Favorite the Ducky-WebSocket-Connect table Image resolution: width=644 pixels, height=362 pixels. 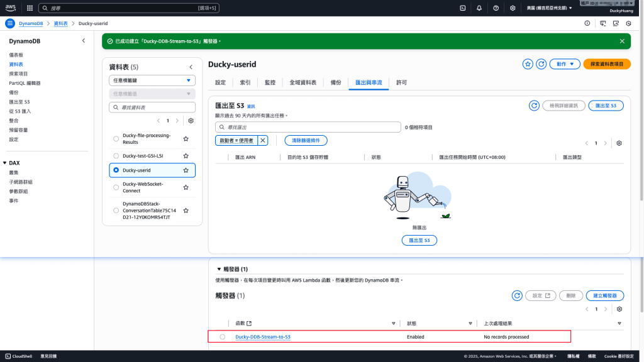point(186,187)
